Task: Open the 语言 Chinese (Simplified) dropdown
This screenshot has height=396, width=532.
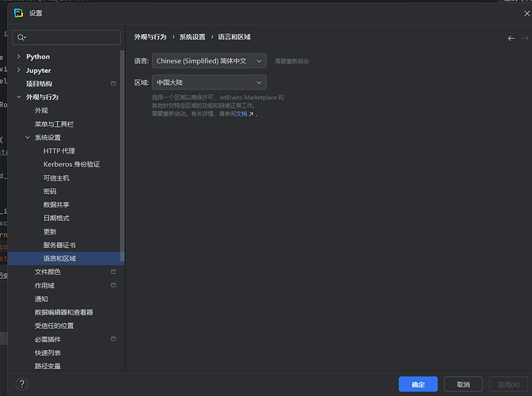Action: pyautogui.click(x=208, y=61)
